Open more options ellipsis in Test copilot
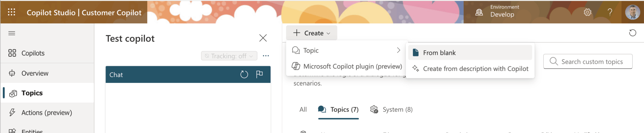This screenshot has height=133, width=644. click(266, 56)
